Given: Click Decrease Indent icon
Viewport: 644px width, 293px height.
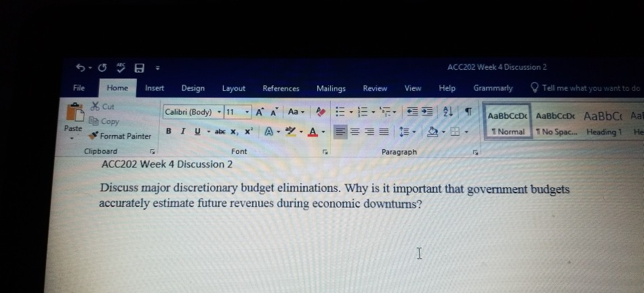Looking at the screenshot, I should click(x=412, y=112).
